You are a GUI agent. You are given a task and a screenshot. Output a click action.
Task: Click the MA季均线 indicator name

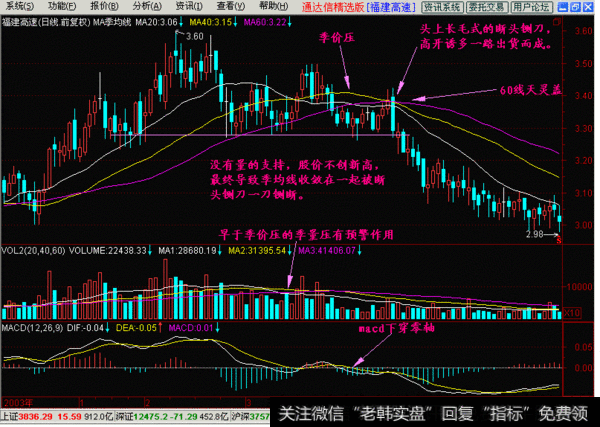[112, 22]
